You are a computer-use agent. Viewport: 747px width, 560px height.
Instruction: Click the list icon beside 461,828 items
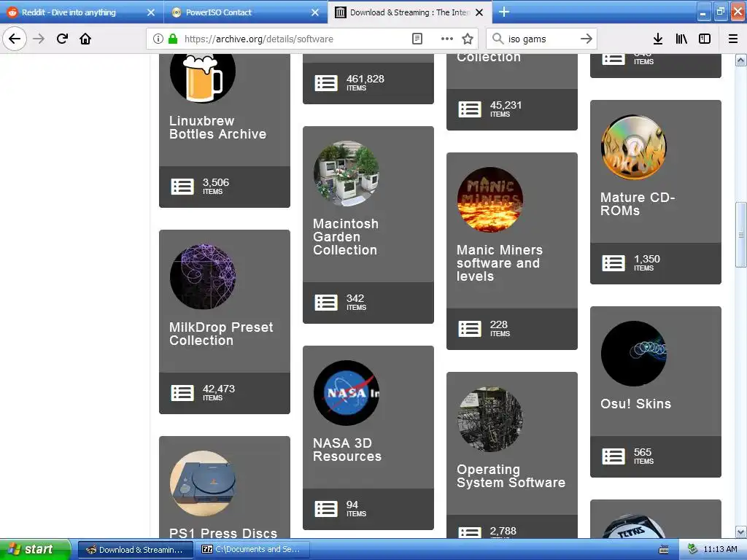click(x=326, y=83)
